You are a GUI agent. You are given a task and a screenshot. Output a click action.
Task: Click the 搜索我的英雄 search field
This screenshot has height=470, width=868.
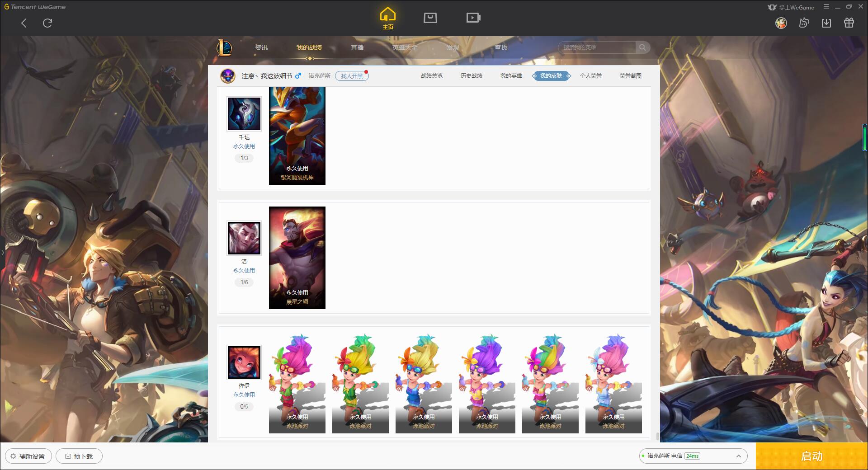pyautogui.click(x=598, y=47)
